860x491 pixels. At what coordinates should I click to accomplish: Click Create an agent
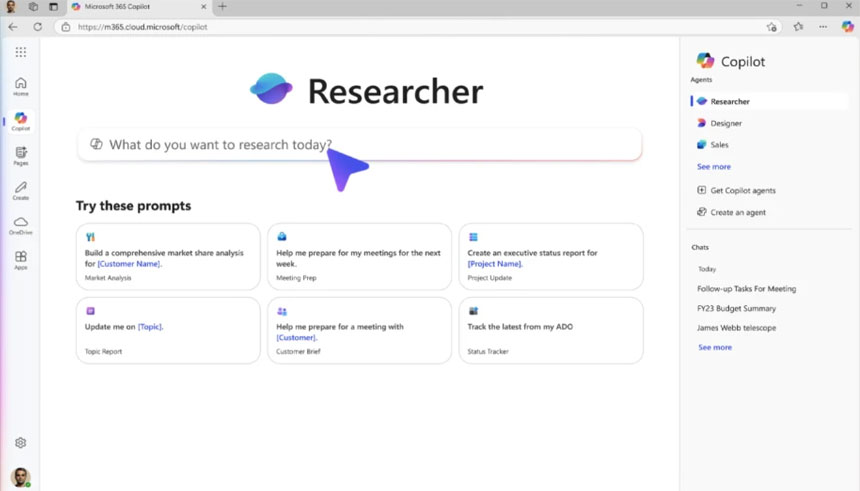coord(731,212)
